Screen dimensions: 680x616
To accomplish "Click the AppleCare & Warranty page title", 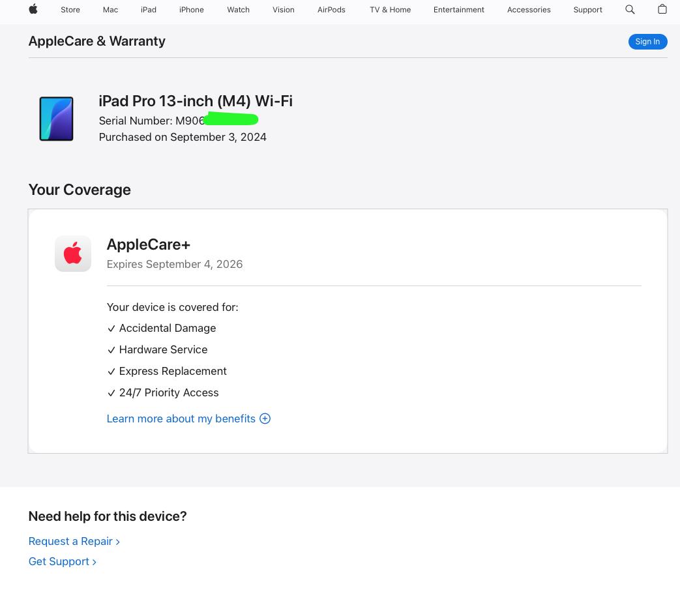I will click(96, 41).
